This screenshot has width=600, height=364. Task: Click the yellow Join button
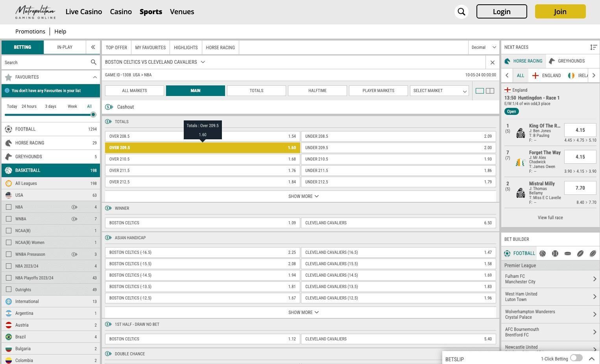[x=560, y=12]
